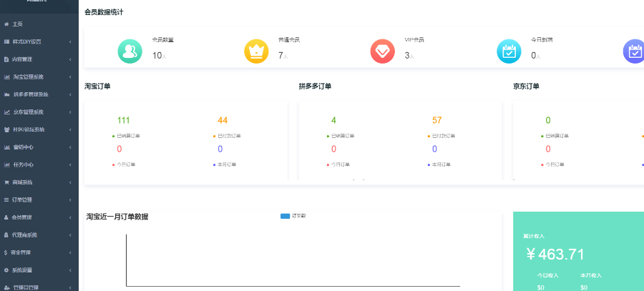Open the 社区/论坛系统 menu label
Screen dimensions: 644x291
[29, 129]
